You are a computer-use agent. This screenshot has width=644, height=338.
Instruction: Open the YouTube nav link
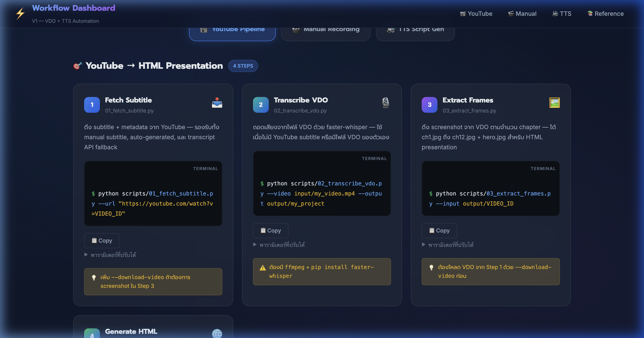[476, 14]
